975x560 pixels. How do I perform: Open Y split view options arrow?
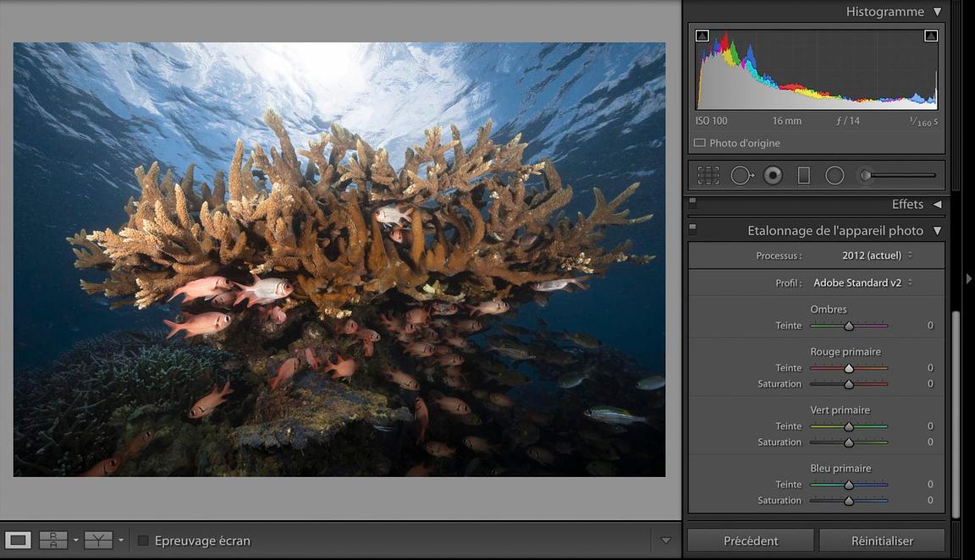pos(121,540)
